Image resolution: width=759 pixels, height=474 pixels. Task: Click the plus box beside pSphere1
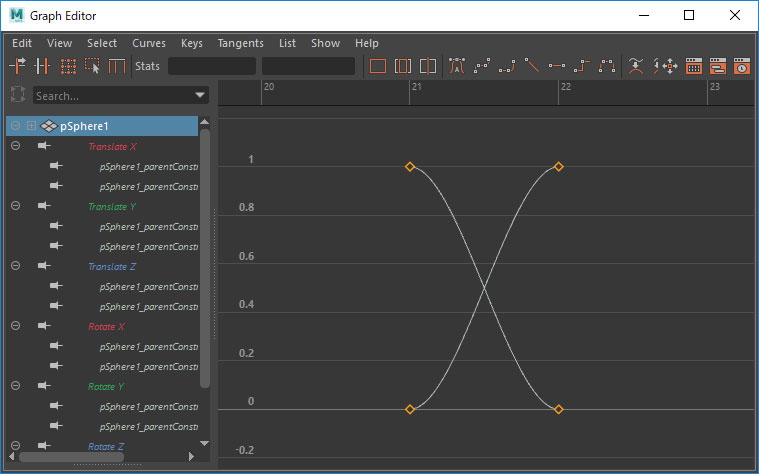click(31, 126)
